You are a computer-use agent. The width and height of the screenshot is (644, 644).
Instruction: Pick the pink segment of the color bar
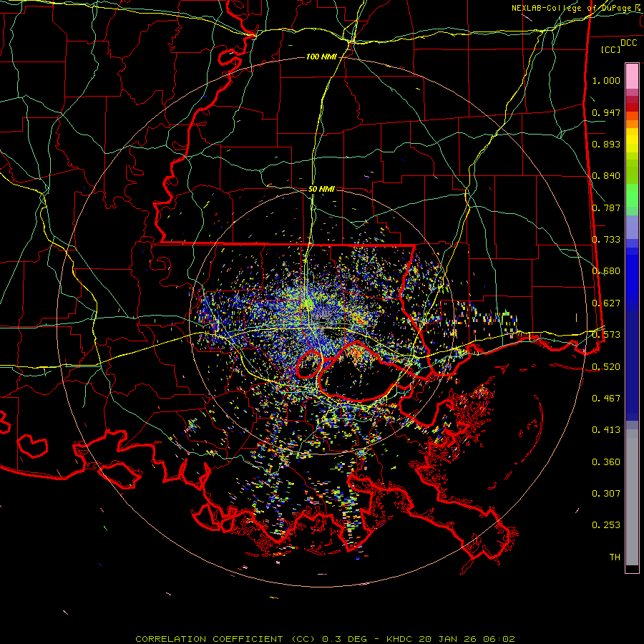click(632, 77)
